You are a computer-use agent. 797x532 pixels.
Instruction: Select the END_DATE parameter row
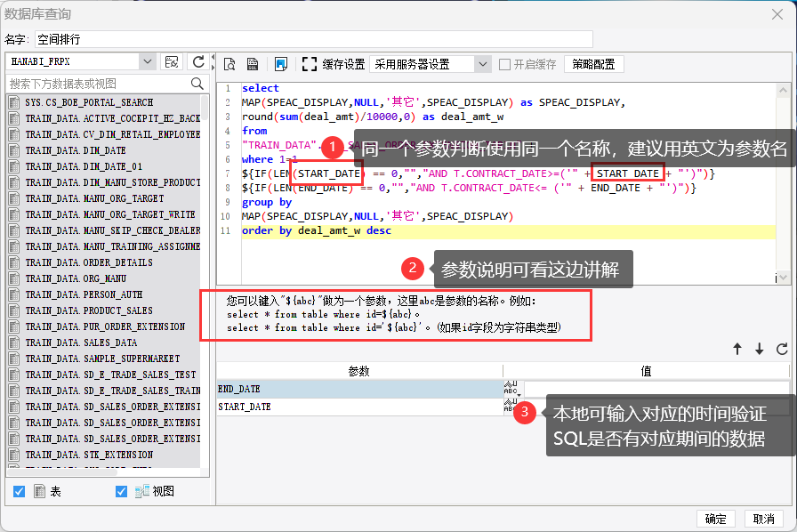[x=360, y=389]
